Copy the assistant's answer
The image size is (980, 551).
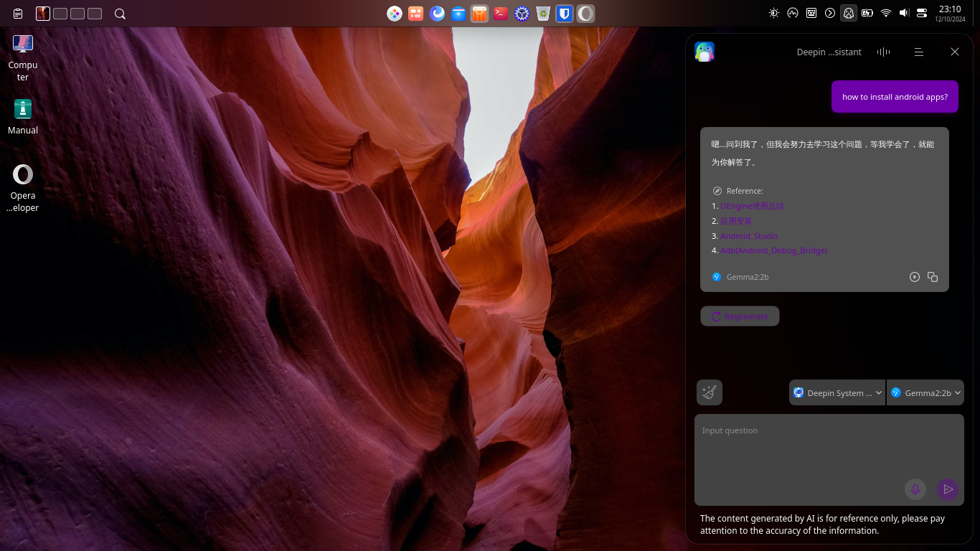pyautogui.click(x=933, y=277)
